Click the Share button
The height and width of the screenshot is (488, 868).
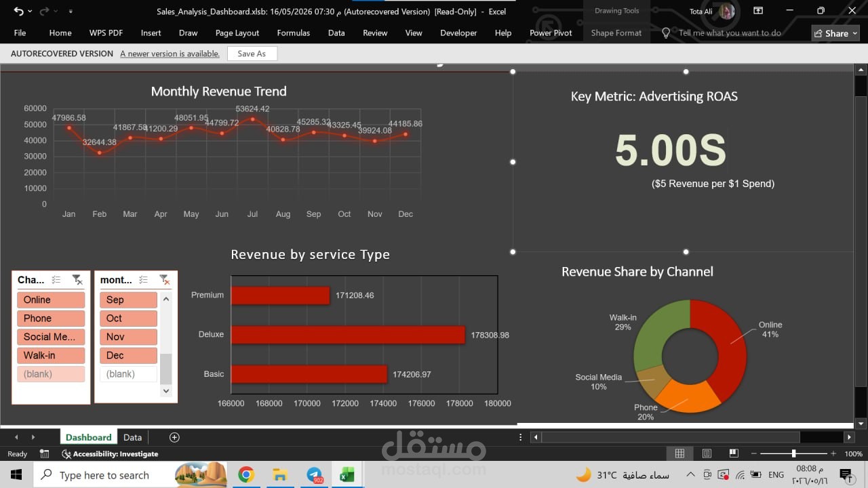click(x=835, y=33)
